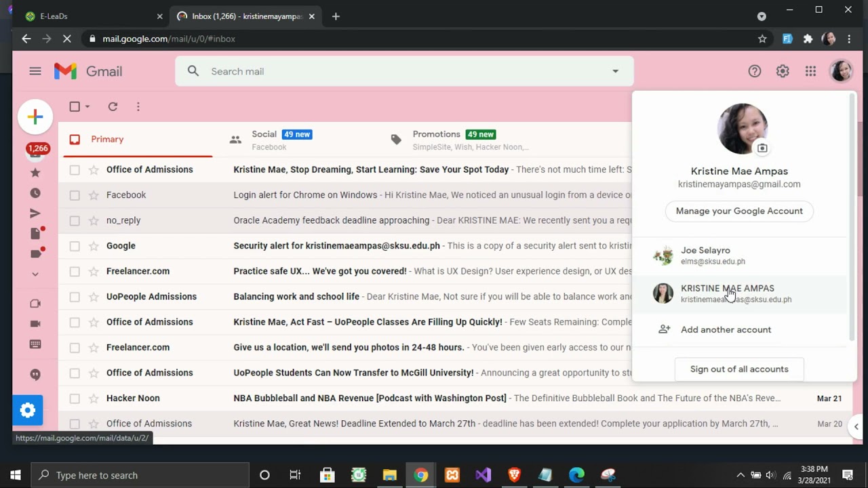This screenshot has height=488, width=868.
Task: Open Visual Studio from the taskbar
Action: click(483, 475)
